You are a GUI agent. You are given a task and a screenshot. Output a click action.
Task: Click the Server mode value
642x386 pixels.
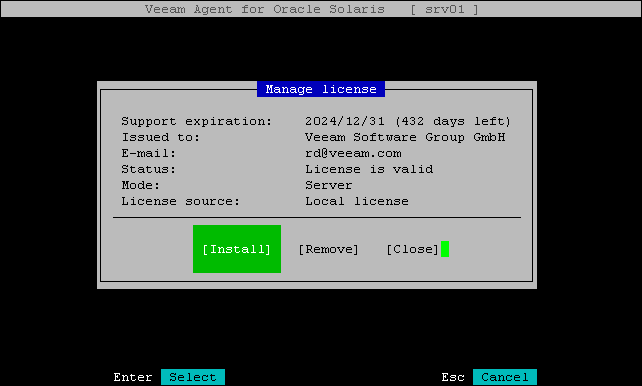pyautogui.click(x=329, y=185)
